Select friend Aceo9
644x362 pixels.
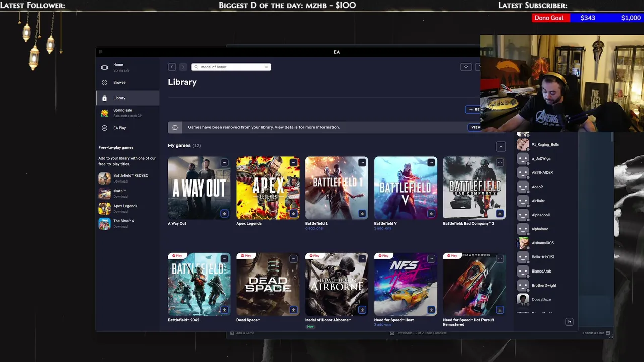pos(546,187)
